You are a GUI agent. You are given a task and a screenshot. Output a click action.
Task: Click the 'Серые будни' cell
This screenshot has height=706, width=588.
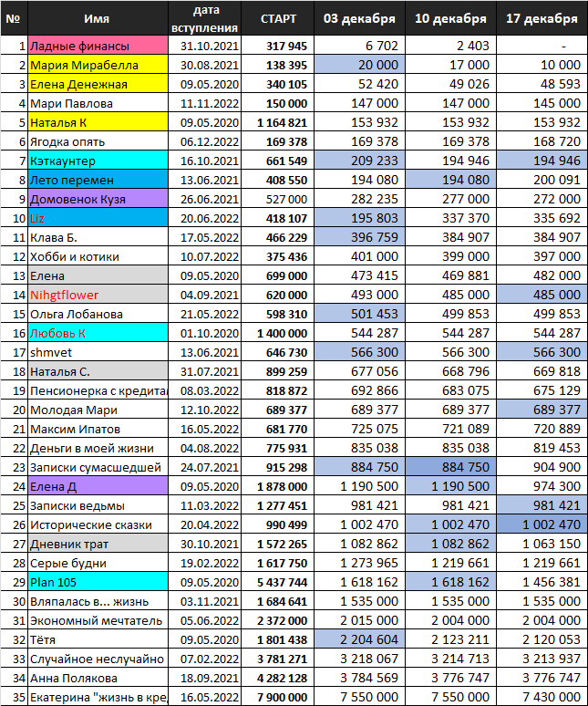coord(98,563)
